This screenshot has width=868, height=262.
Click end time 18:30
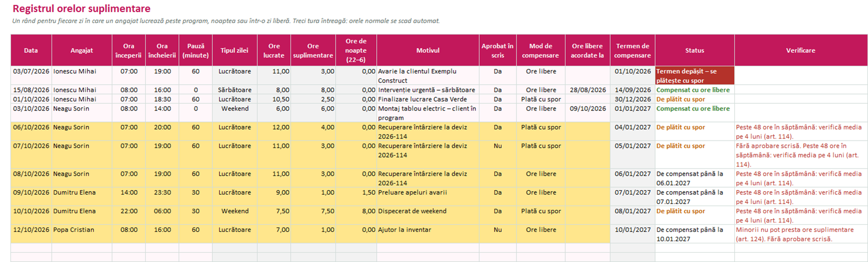coord(162,99)
